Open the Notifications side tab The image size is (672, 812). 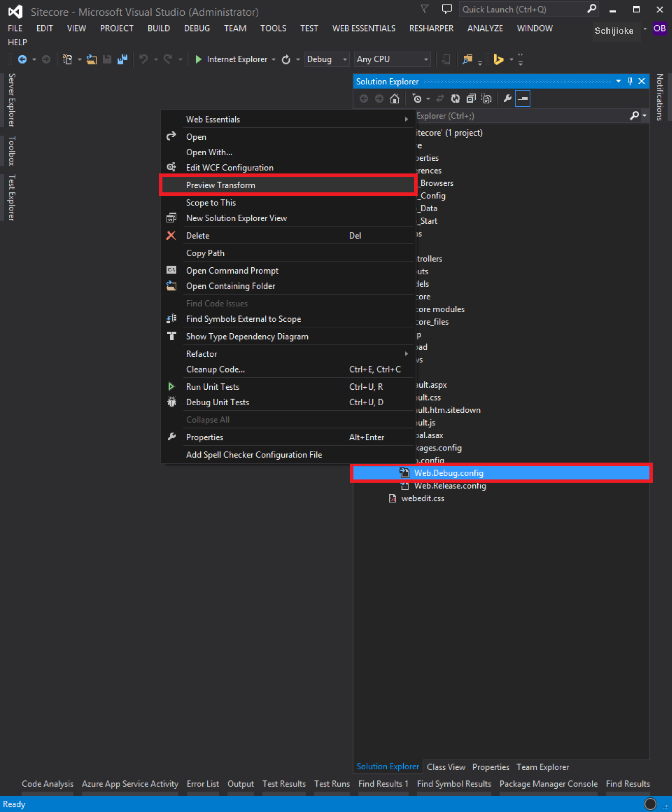tap(660, 97)
